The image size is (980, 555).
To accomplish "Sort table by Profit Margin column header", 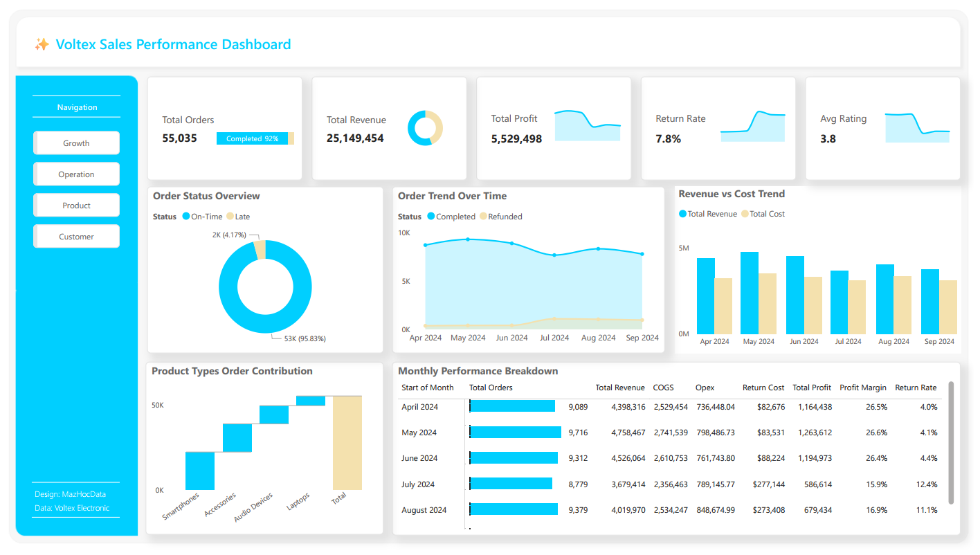I will (863, 388).
